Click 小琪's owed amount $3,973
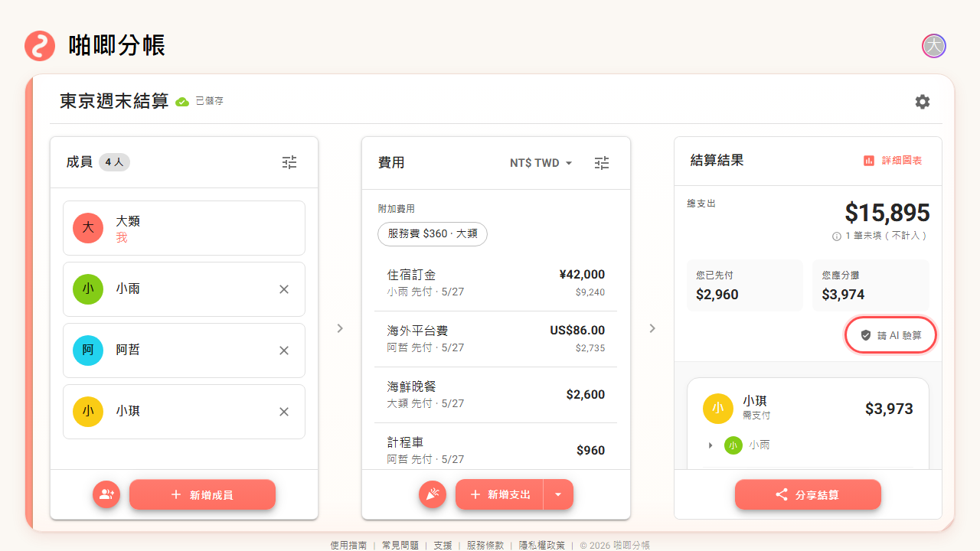Viewport: 980px width, 551px height. tap(889, 409)
